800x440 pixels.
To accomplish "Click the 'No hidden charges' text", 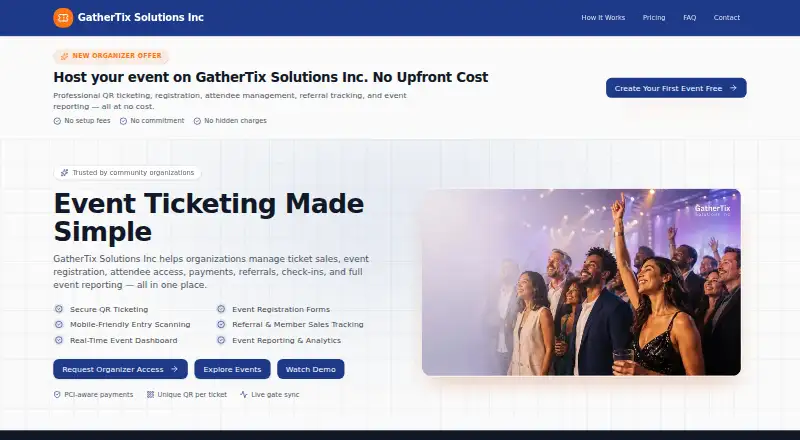I will pos(235,121).
